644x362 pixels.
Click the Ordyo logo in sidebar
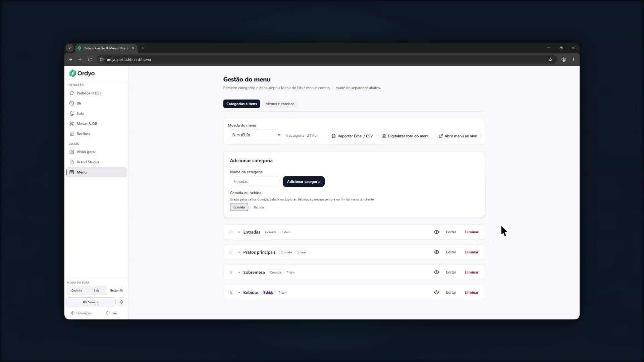coord(82,73)
